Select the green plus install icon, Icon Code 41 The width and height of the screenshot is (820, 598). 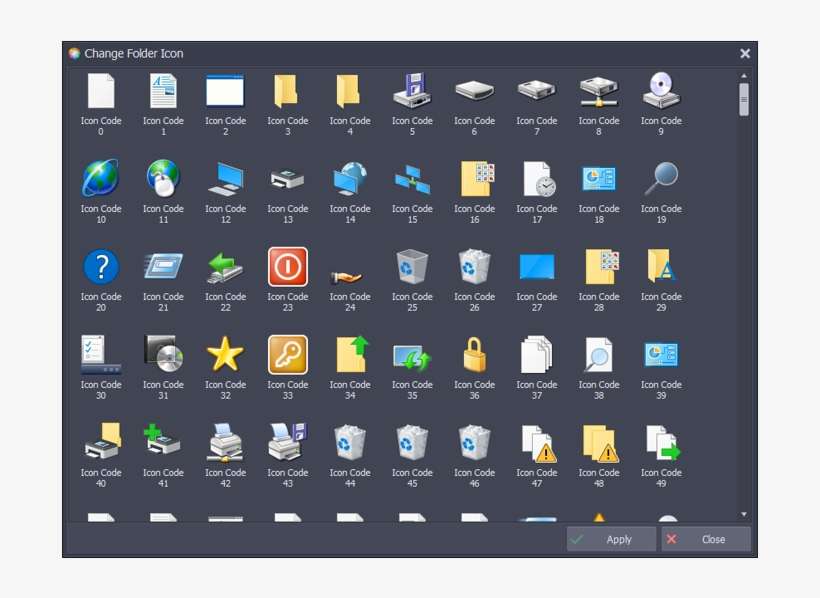point(163,441)
